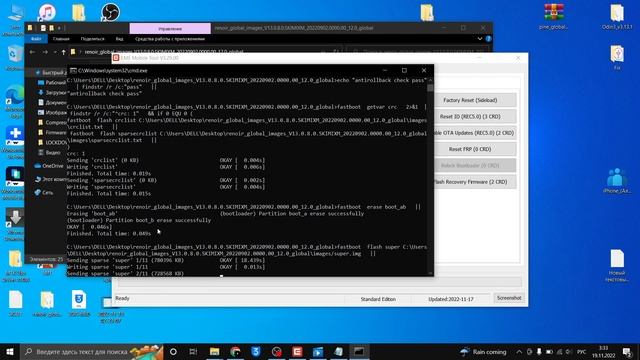Image resolution: width=640 pixels, height=360 pixels.
Task: Open Task View on the taskbar
Action: click(193, 352)
